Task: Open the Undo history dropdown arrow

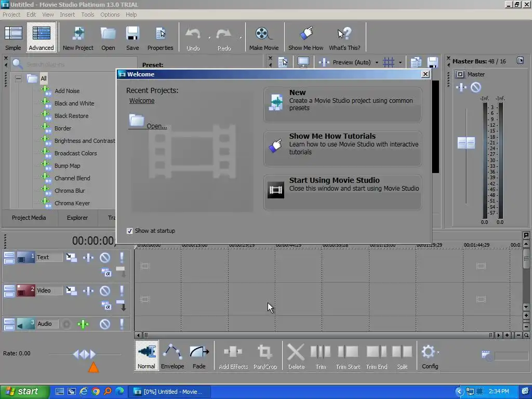Action: (209, 37)
